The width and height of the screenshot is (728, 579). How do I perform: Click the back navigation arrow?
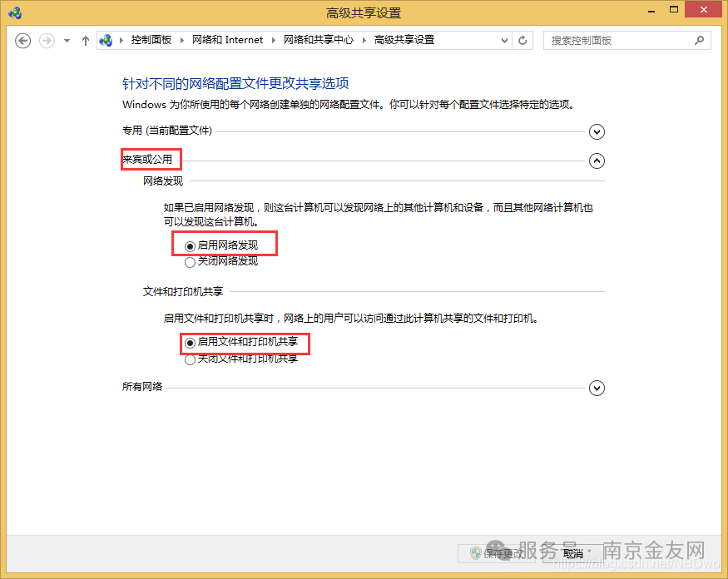click(22, 40)
